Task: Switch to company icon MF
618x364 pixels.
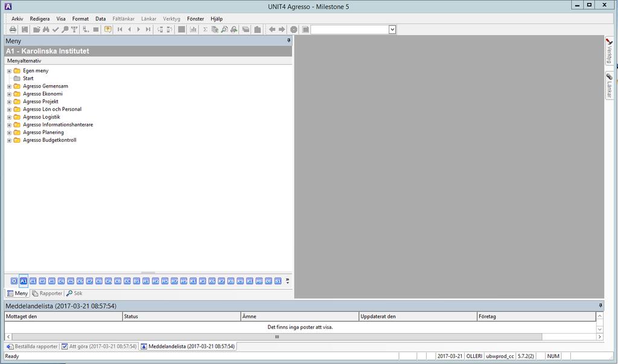Action: click(259, 281)
